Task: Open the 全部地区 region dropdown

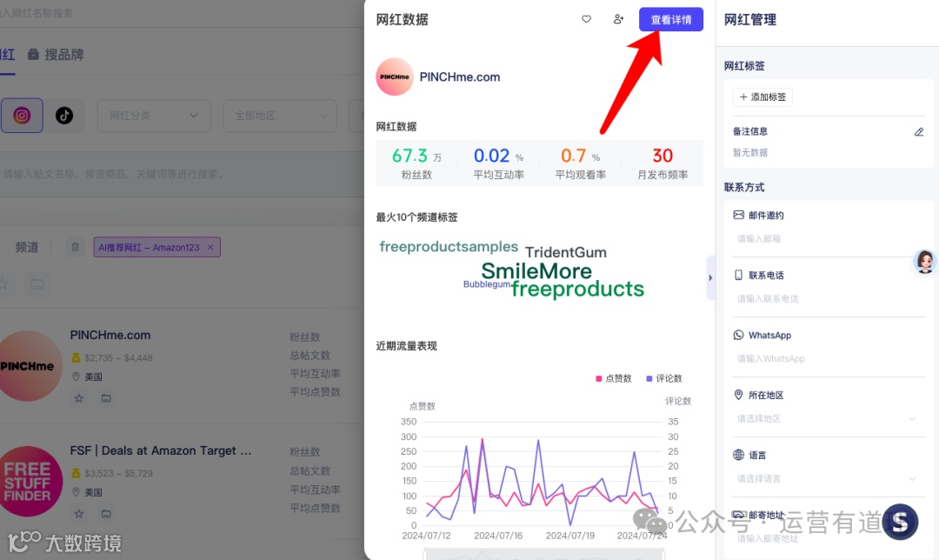Action: point(280,116)
